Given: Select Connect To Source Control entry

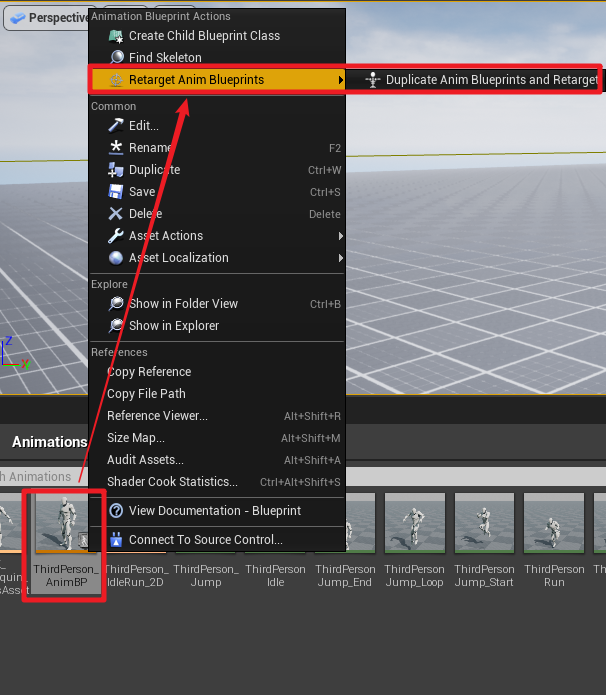Looking at the screenshot, I should click(217, 540).
